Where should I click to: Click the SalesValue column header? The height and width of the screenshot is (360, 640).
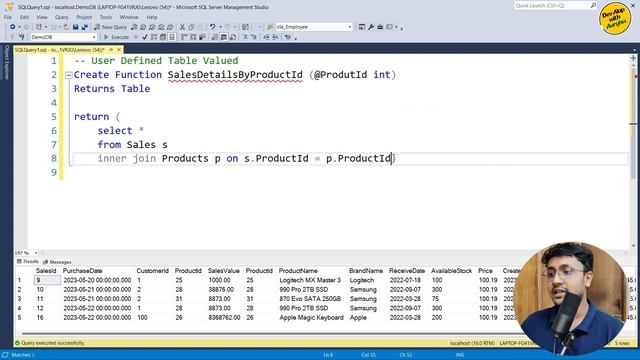click(223, 271)
